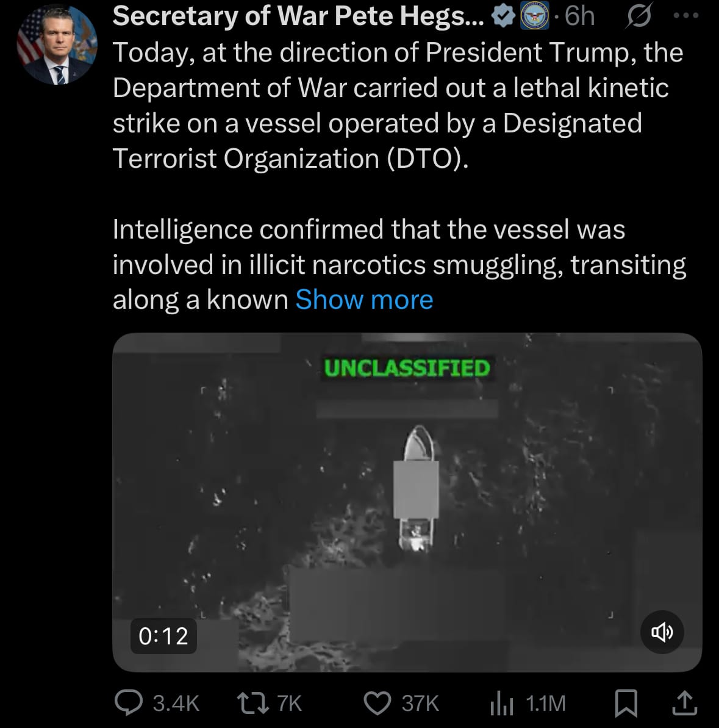The width and height of the screenshot is (719, 728).
Task: Open Pete Hegseth's profile avatar
Action: coord(55,46)
